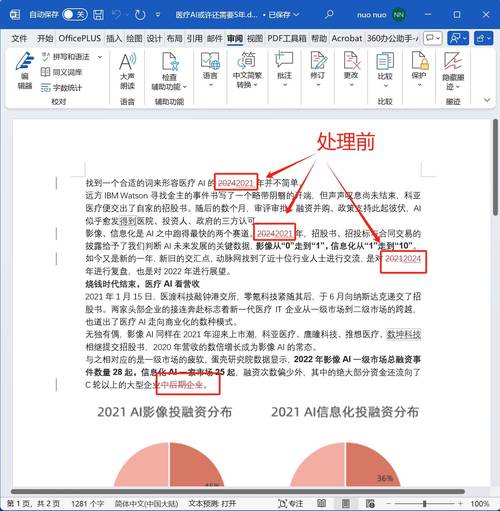Run 拼写和语法 check

pos(66,57)
